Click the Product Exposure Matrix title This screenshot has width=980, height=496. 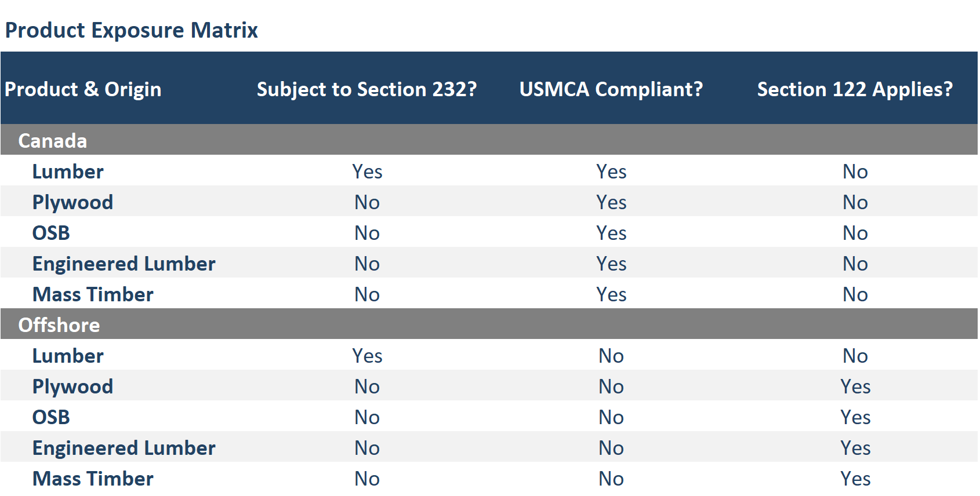click(132, 30)
